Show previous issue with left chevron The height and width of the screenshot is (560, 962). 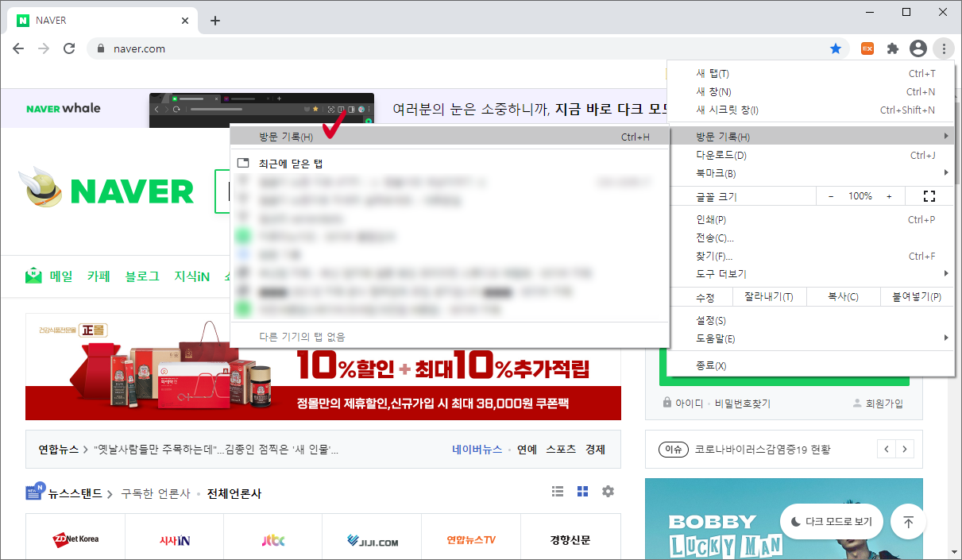(887, 449)
